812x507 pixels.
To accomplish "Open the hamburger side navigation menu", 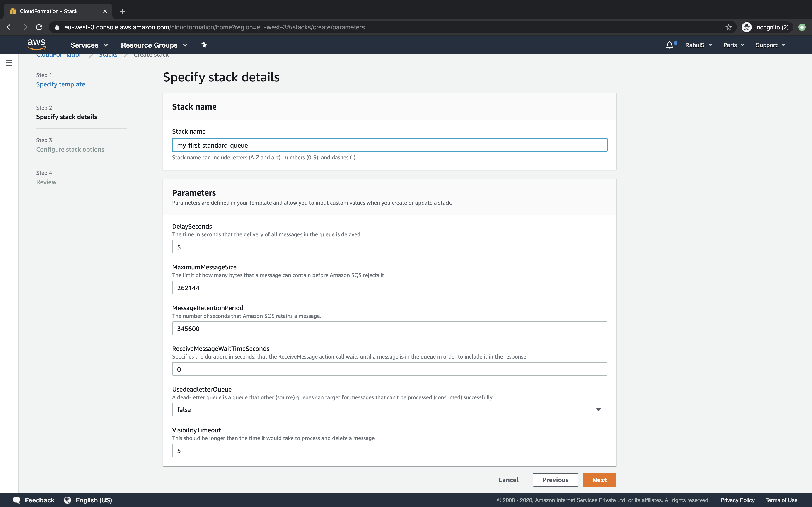I will tap(9, 63).
